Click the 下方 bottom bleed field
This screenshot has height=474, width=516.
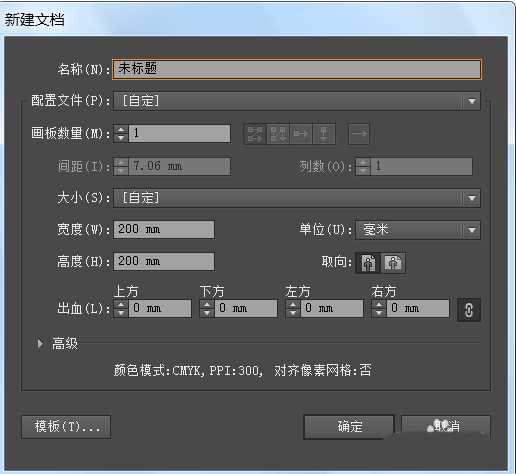coord(246,308)
